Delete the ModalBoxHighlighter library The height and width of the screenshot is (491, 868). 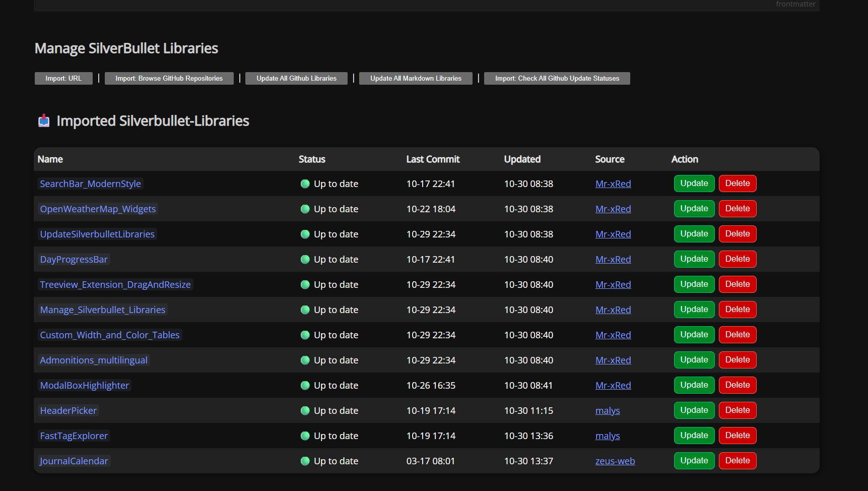point(737,385)
